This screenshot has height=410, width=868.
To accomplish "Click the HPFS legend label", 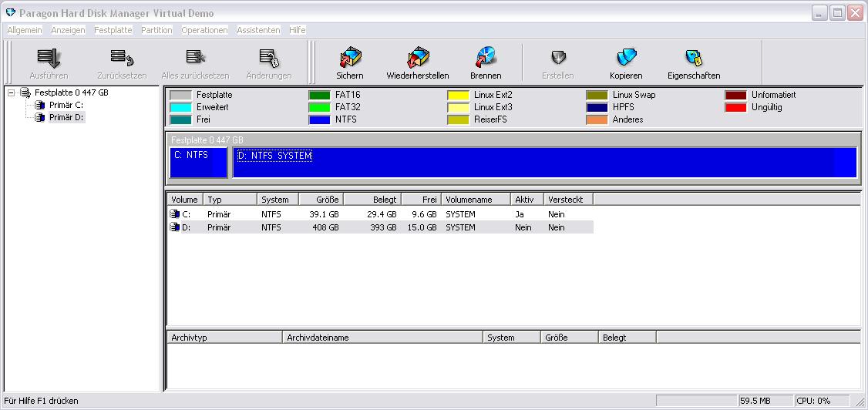I will [624, 107].
